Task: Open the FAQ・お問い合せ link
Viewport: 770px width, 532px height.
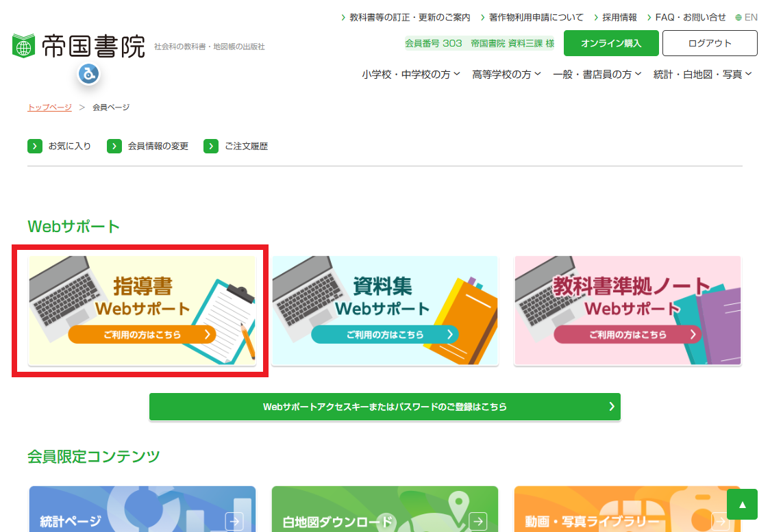Action: click(690, 17)
